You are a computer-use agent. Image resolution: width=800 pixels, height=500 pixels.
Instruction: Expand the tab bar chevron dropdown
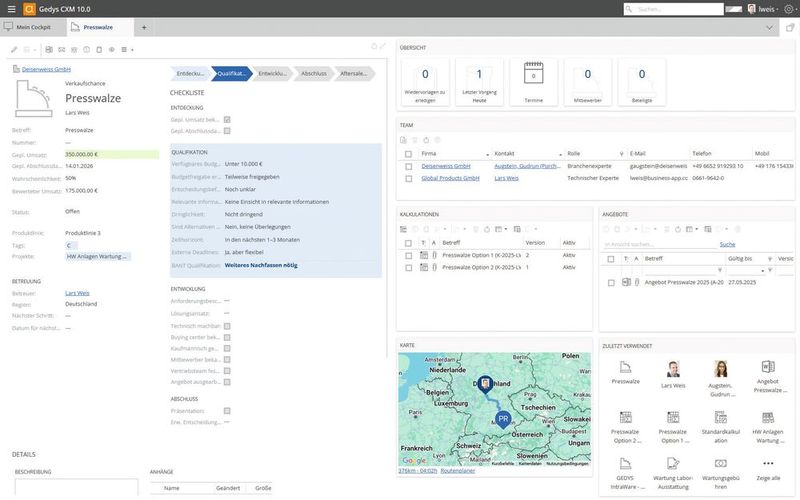point(769,28)
